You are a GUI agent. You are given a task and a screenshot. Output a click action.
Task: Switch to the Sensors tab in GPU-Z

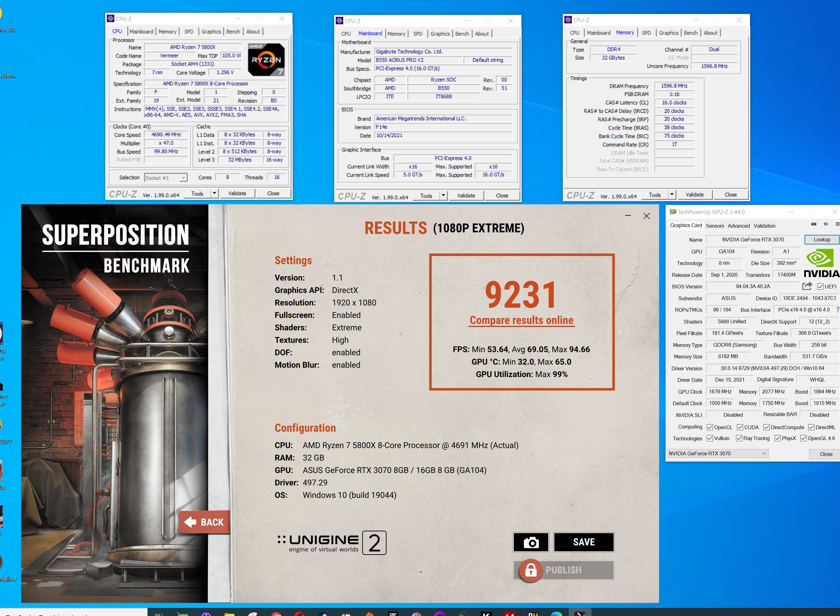tap(715, 225)
